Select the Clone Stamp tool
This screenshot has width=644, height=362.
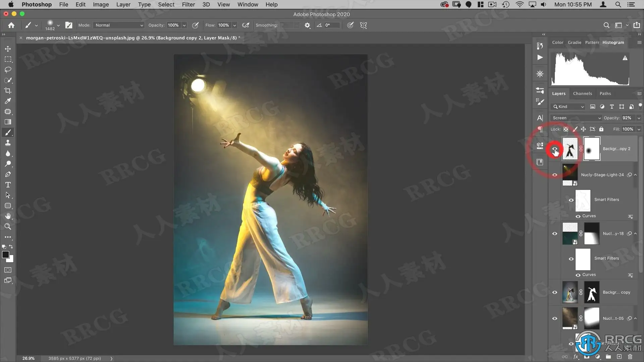click(8, 143)
